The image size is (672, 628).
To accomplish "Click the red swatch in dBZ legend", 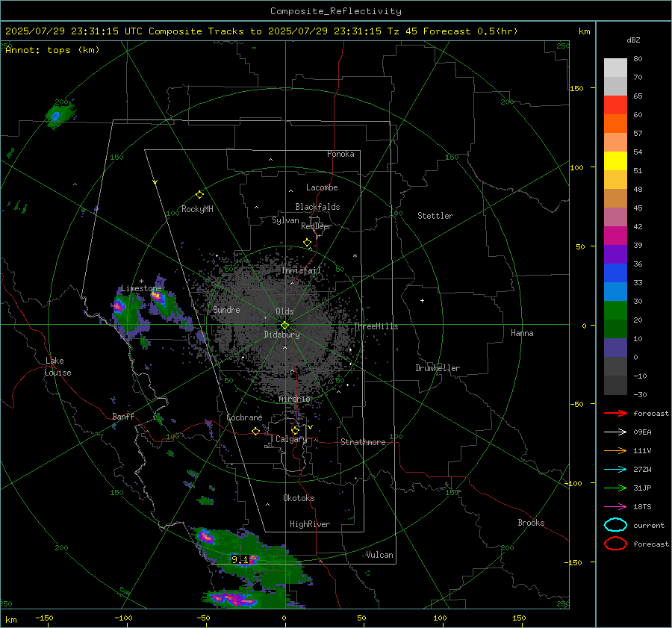I will coord(615,105).
